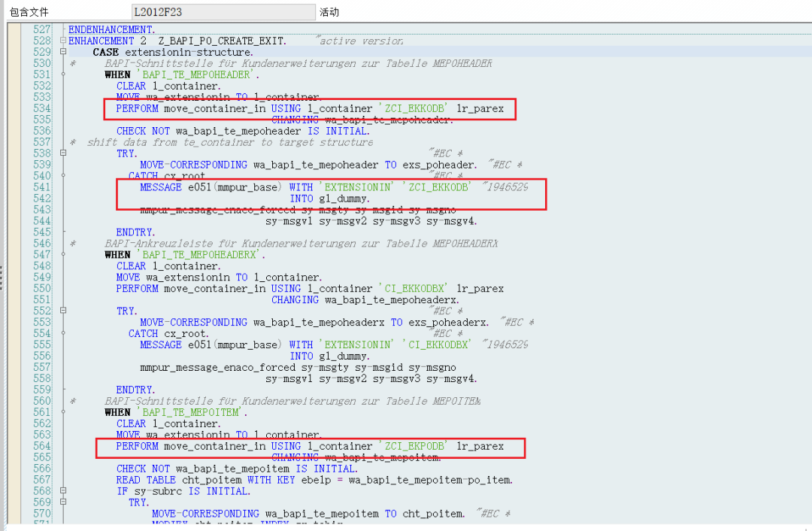Image resolution: width=812 pixels, height=531 pixels.
Task: Click the include file field containing L2012F23
Action: (x=223, y=12)
